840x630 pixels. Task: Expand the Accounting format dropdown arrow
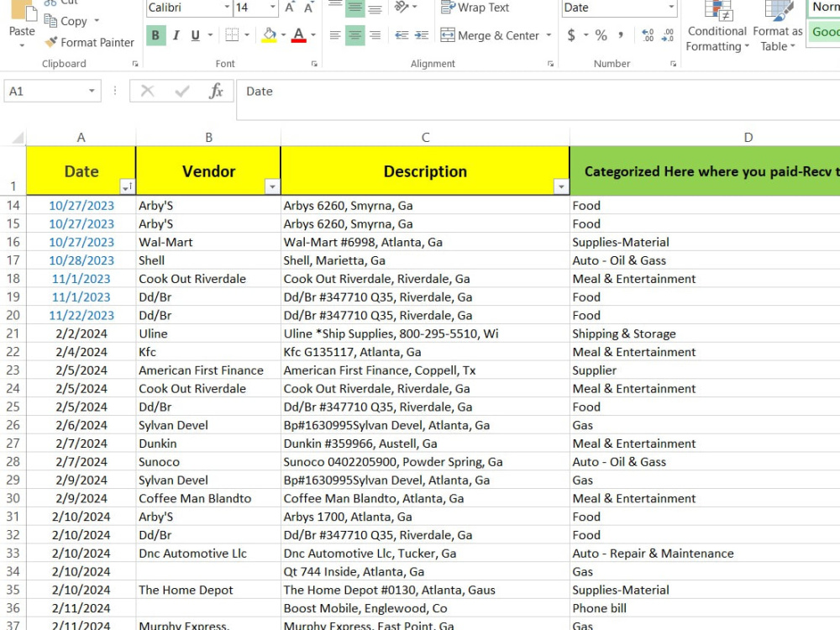(x=586, y=35)
